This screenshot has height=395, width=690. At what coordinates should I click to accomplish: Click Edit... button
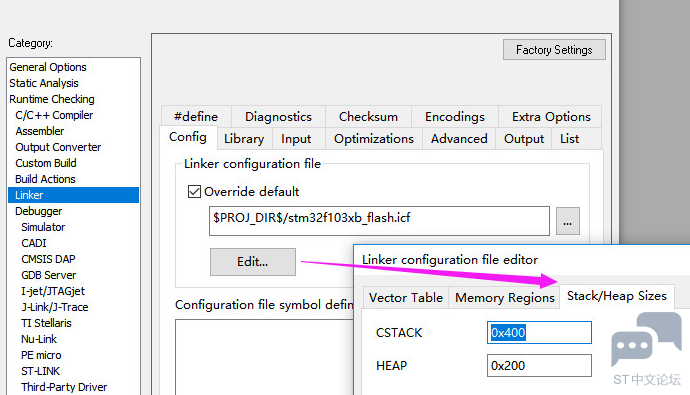(253, 262)
